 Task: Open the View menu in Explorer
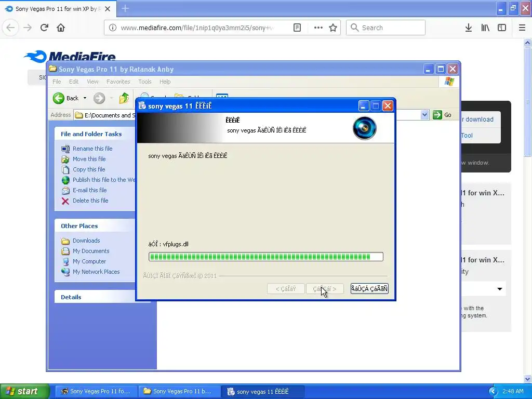point(92,82)
